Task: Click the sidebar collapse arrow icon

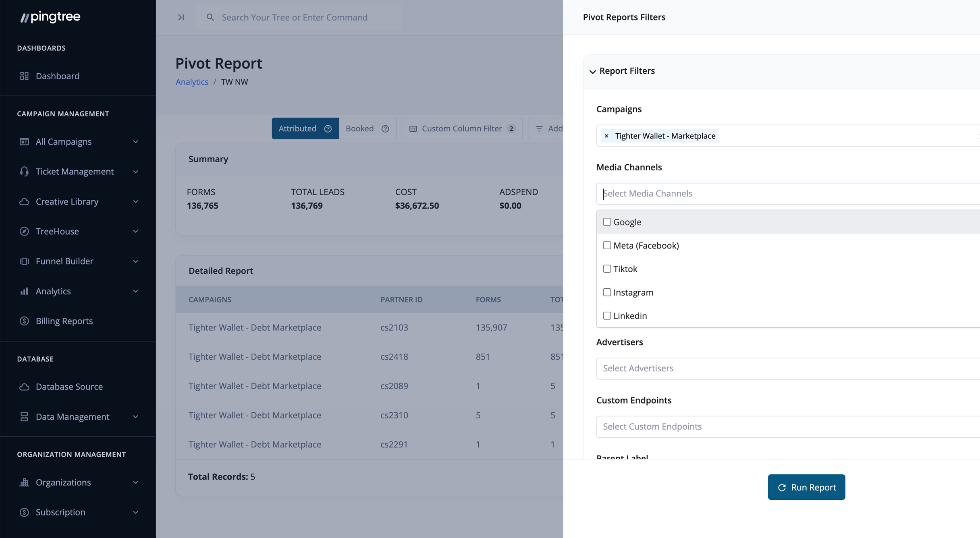Action: [x=181, y=17]
